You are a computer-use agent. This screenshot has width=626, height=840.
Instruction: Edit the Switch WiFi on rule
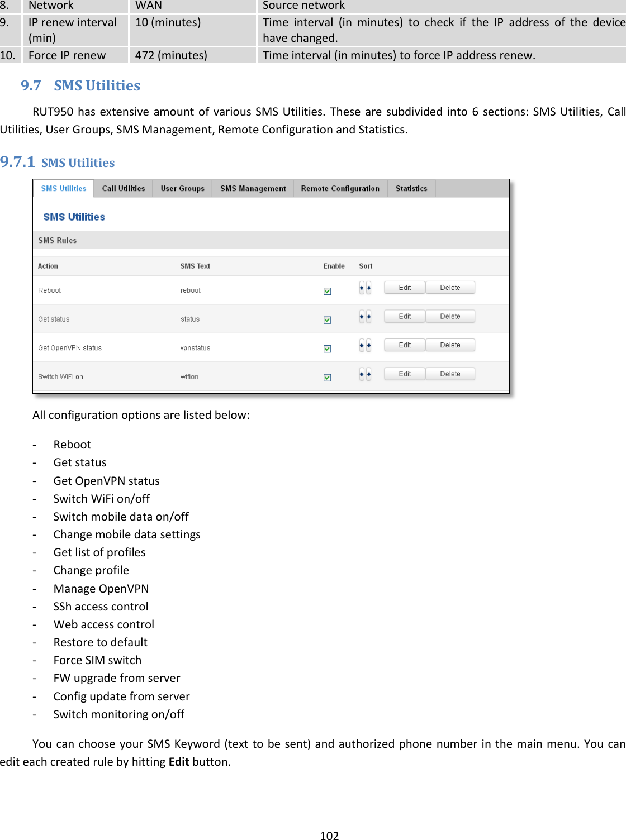pyautogui.click(x=404, y=374)
